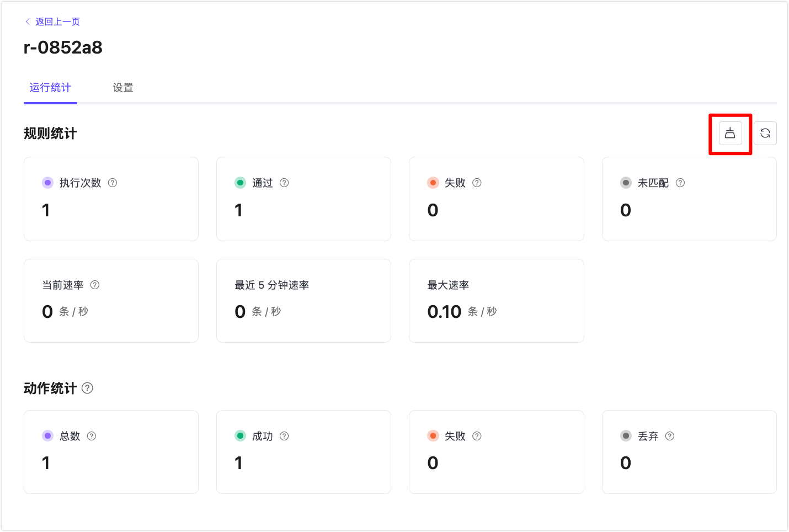Click the question mark icon next to 通过
This screenshot has width=789, height=532.
pyautogui.click(x=284, y=183)
